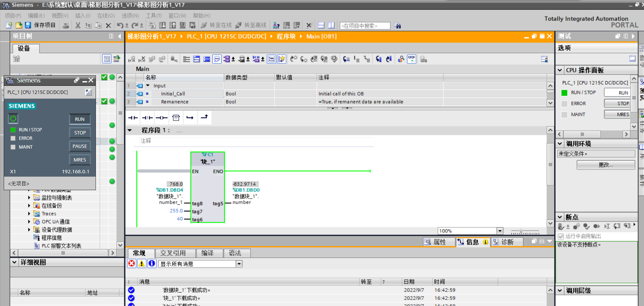This screenshot has width=644, height=306.
Task: Open the 在线(O) menu
Action: pyautogui.click(x=106, y=16)
